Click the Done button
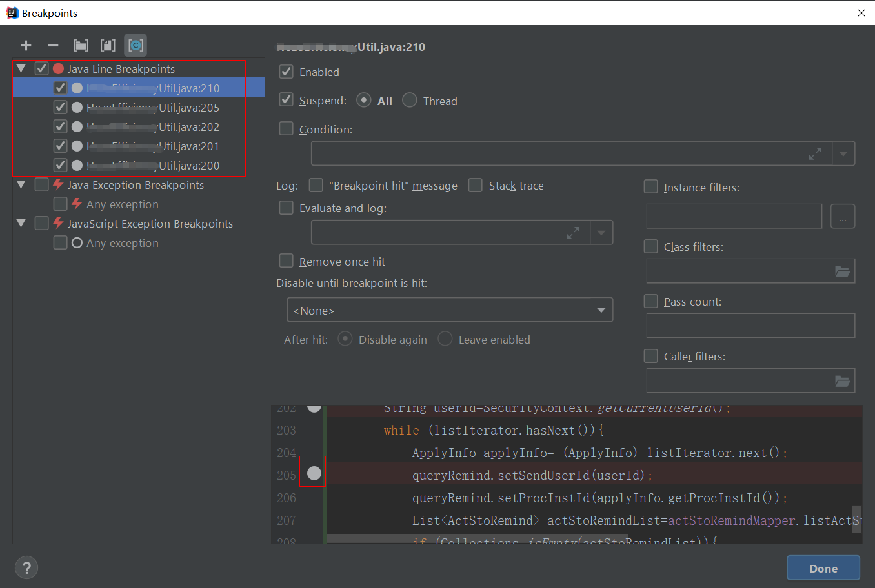Viewport: 875px width, 588px height. 823,568
